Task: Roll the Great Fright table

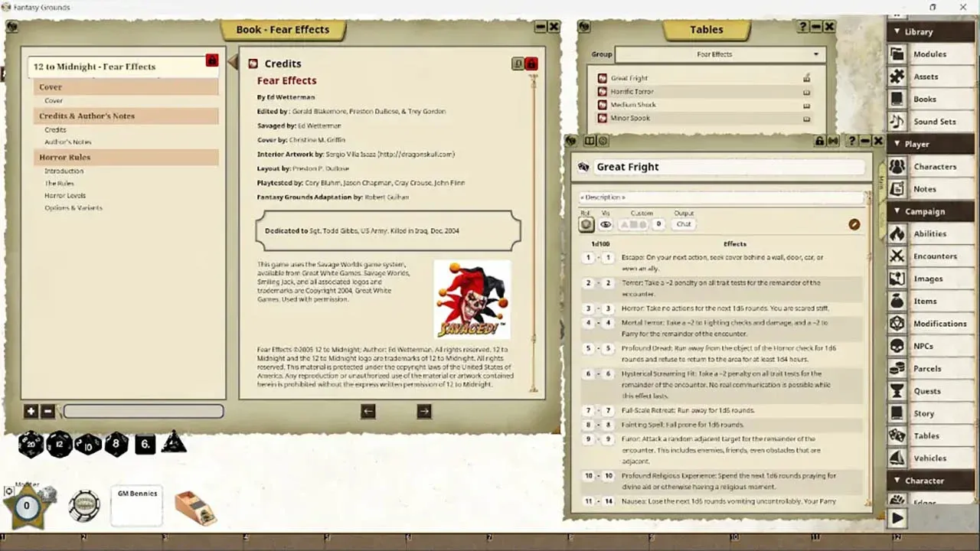Action: [x=586, y=224]
